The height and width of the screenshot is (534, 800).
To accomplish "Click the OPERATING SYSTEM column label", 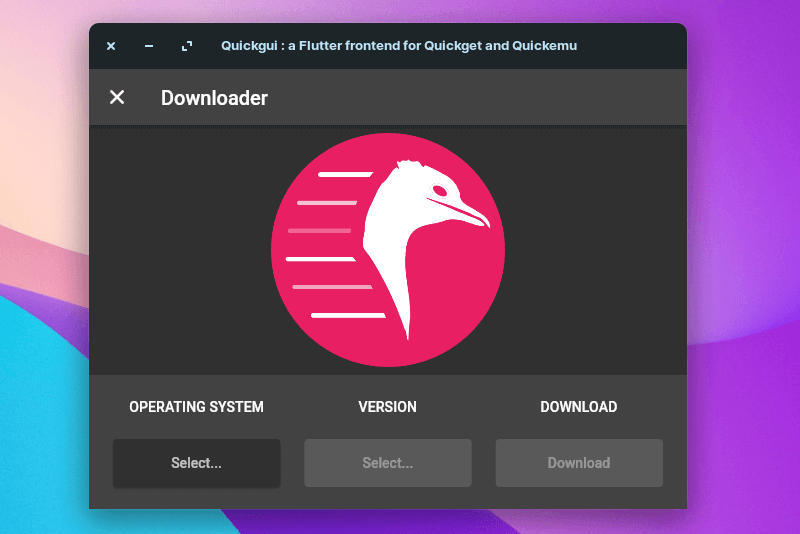I will pyautogui.click(x=196, y=407).
